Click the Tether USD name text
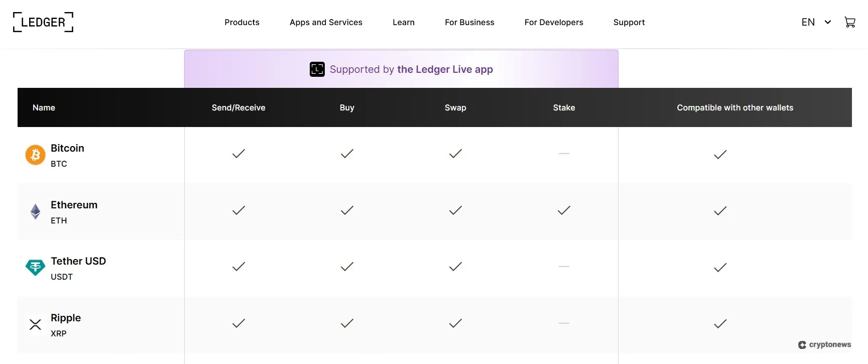This screenshot has height=364, width=868. [78, 261]
